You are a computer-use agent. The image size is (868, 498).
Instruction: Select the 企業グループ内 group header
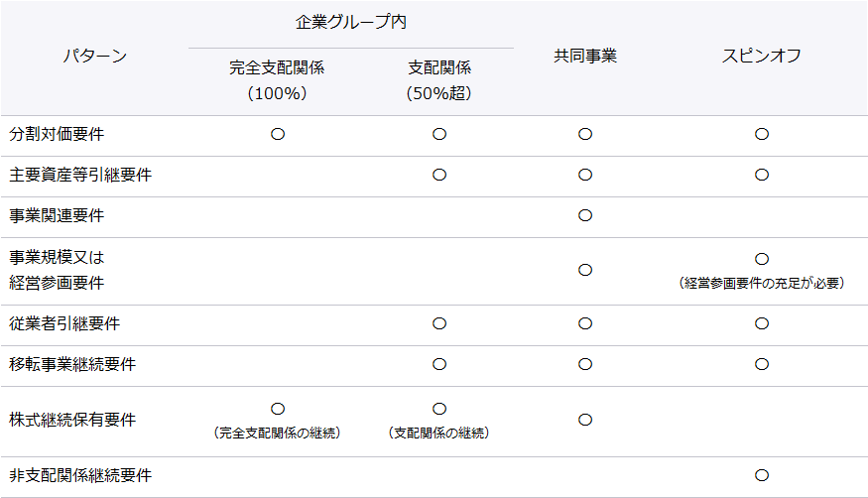coord(351,21)
